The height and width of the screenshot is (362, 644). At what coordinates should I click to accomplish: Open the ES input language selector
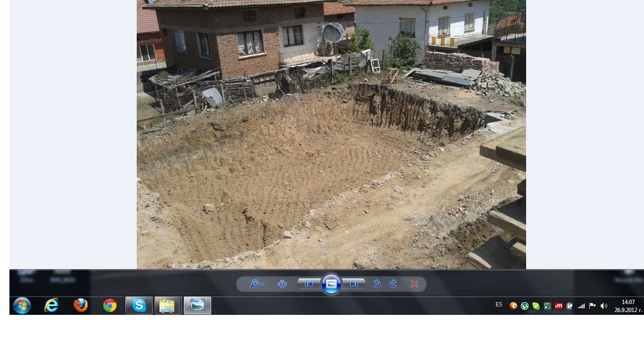click(499, 304)
